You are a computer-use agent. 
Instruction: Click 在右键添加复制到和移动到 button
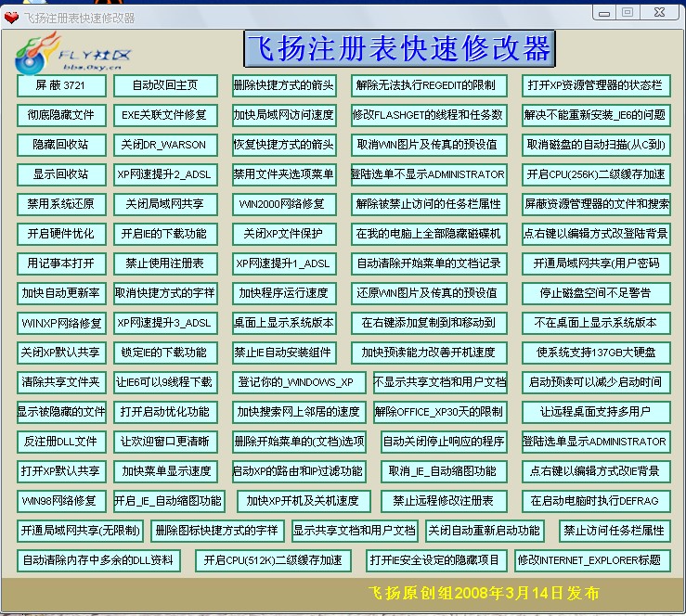(x=429, y=324)
